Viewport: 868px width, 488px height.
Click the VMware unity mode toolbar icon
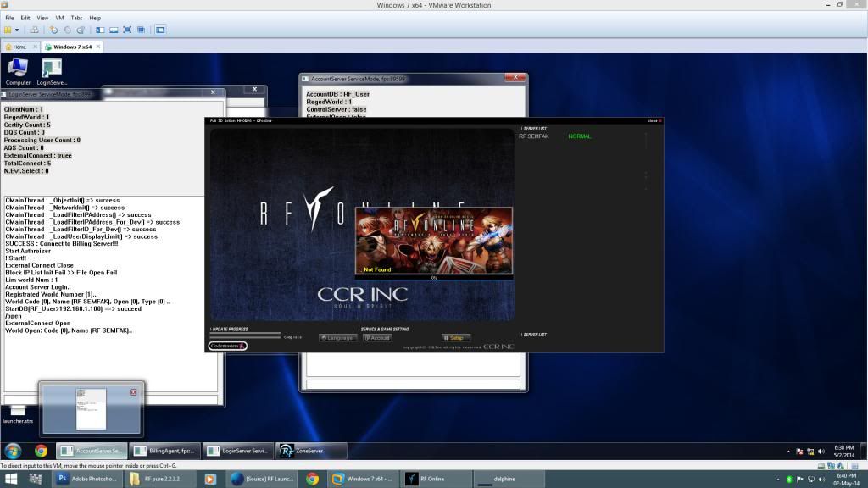142,30
